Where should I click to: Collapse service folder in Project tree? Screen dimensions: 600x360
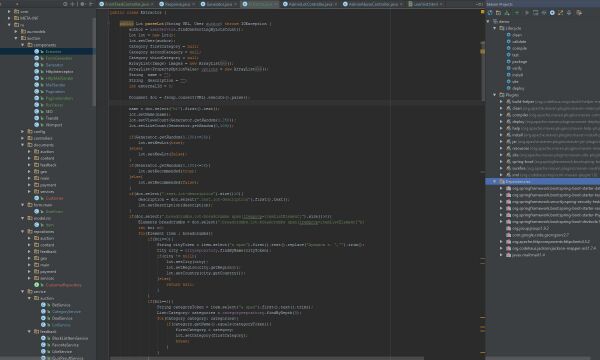[x=23, y=292]
